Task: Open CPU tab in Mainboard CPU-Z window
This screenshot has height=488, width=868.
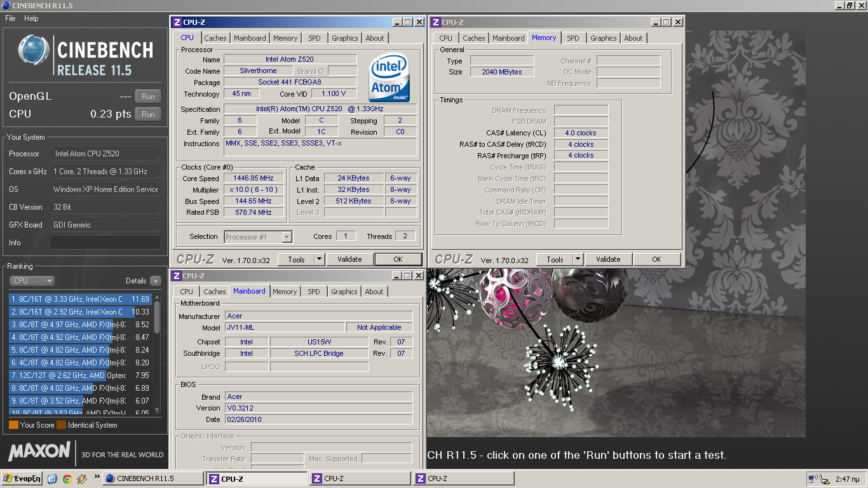Action: point(186,292)
